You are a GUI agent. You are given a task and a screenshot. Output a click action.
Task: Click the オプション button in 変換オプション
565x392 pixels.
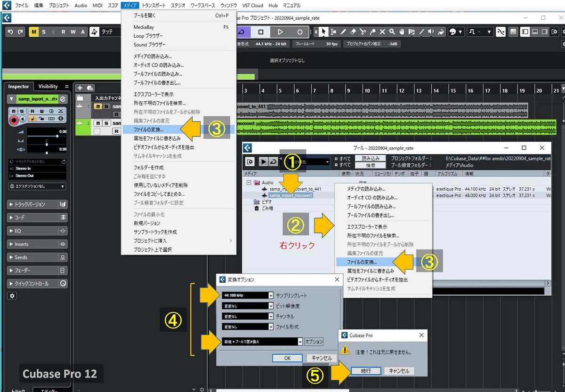click(314, 342)
